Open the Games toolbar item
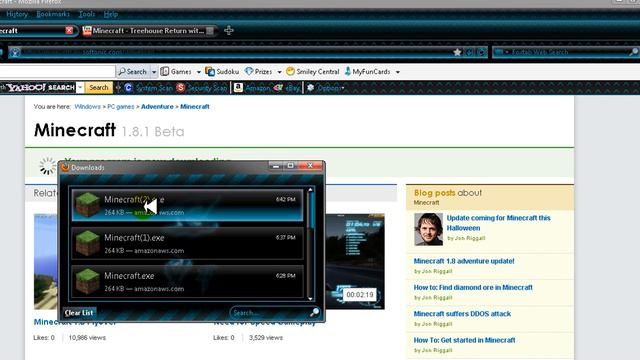 coord(176,72)
